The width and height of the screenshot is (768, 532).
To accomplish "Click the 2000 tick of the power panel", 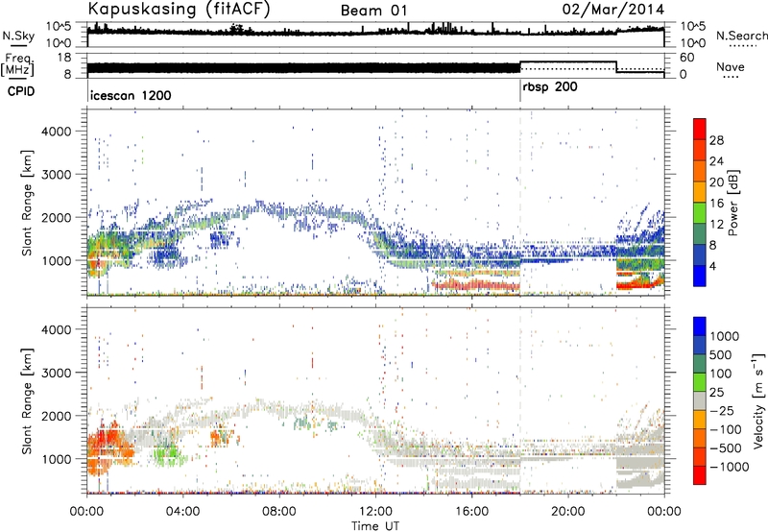I will [56, 217].
